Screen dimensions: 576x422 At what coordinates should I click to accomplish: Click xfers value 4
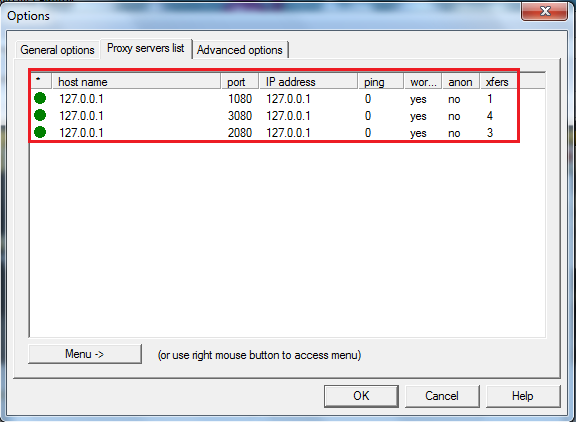pyautogui.click(x=490, y=116)
